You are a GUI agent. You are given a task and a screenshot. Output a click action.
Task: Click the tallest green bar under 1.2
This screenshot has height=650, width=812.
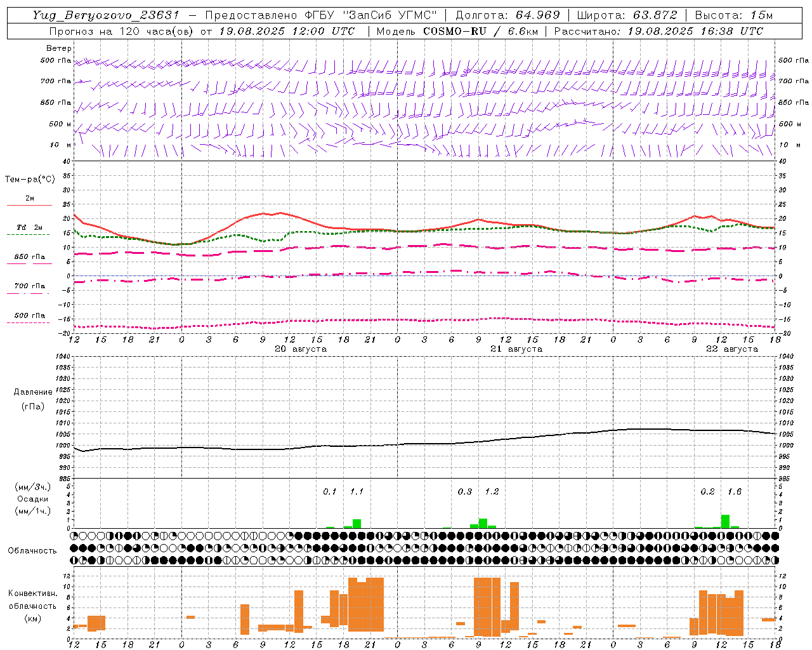coord(483,523)
